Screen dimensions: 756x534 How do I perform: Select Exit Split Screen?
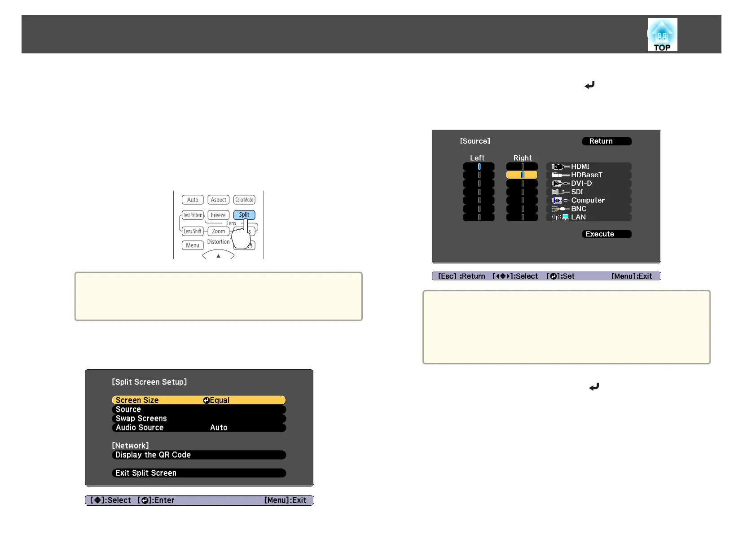pos(199,473)
